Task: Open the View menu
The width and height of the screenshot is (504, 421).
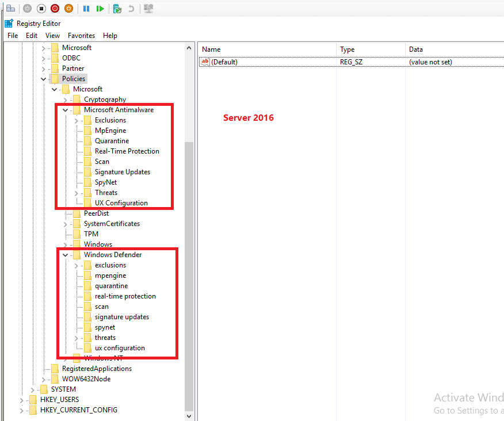Action: [x=52, y=36]
